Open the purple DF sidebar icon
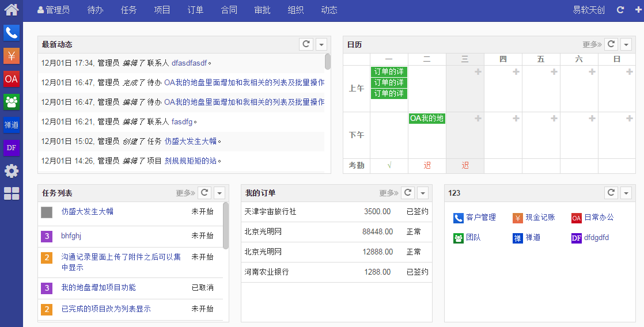This screenshot has width=644, height=327. 12,148
